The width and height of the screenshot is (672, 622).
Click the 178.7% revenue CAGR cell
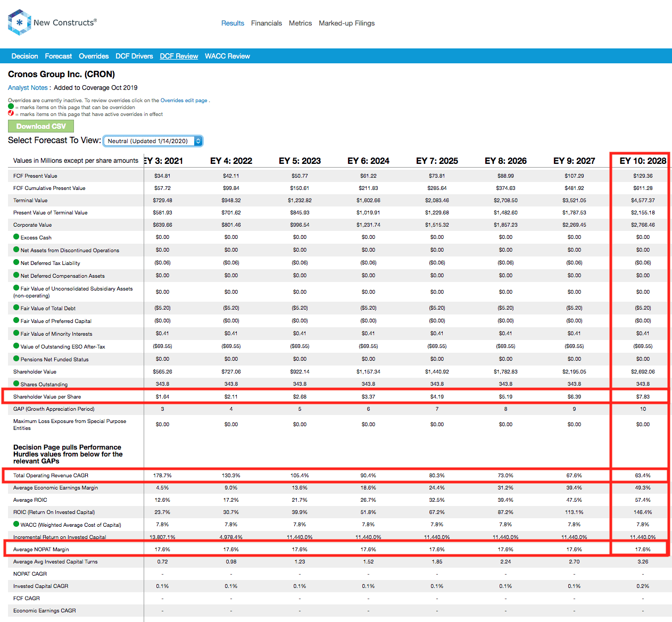tap(162, 475)
